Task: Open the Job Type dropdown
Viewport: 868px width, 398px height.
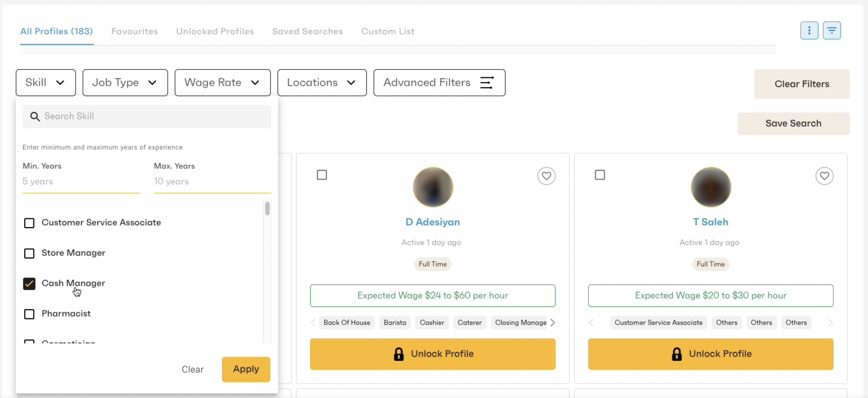Action: [x=125, y=83]
